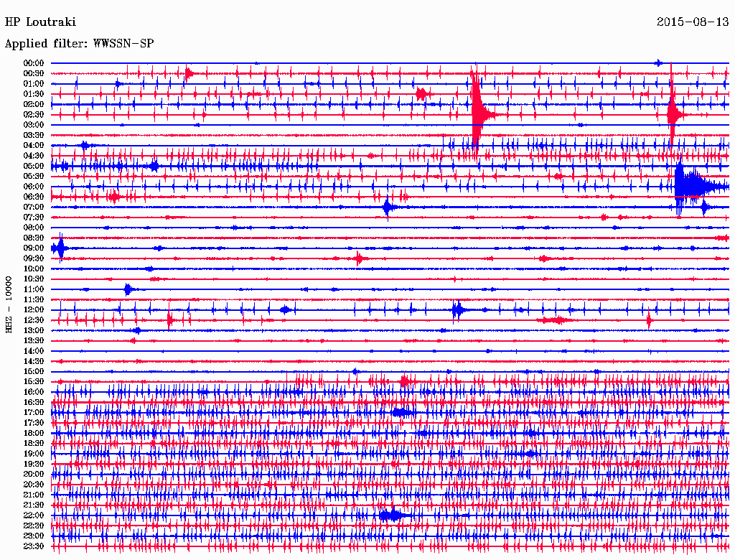Viewport: 735px width, 560px height.
Task: Select the 23:30 time label
Action: [x=34, y=546]
